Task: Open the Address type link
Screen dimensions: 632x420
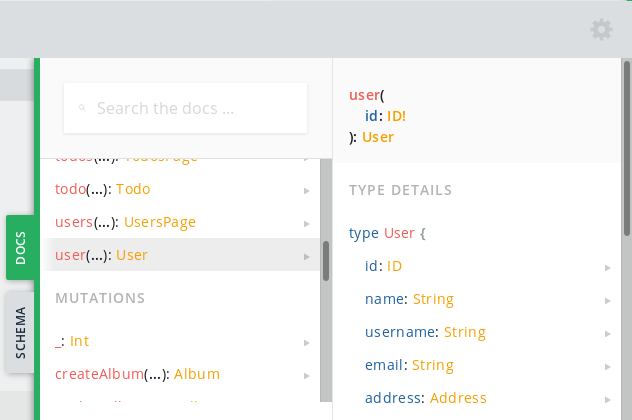Action: click(x=458, y=398)
